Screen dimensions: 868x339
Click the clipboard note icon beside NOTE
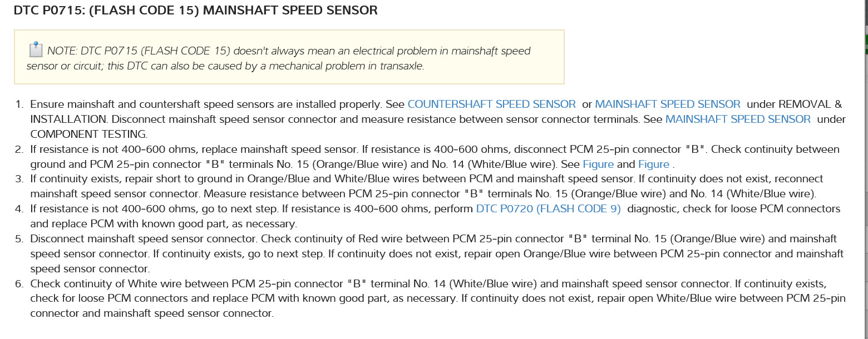click(x=36, y=50)
